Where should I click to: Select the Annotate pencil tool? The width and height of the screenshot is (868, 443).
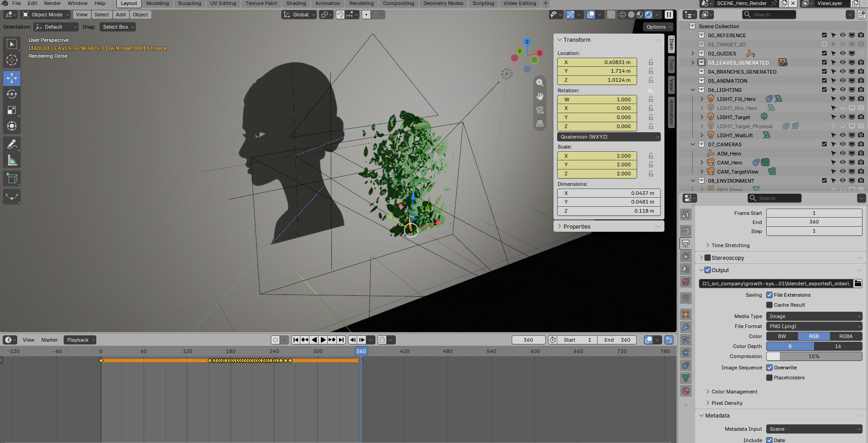click(x=12, y=144)
